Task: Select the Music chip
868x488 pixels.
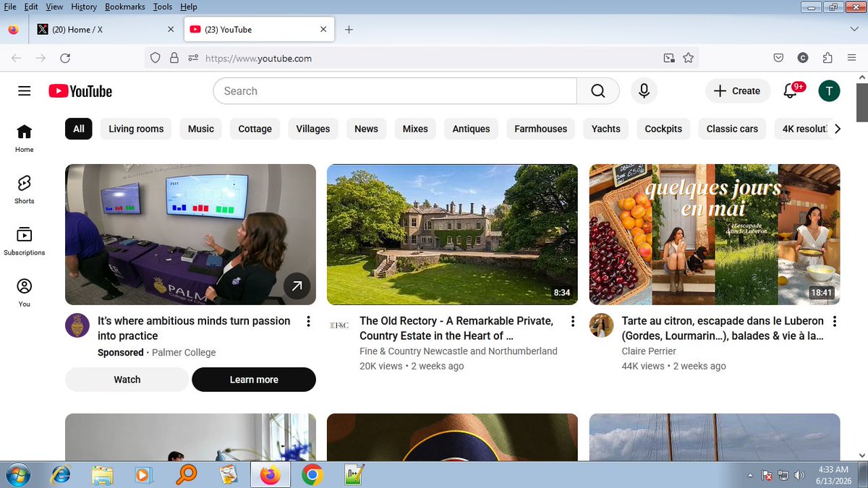Action: click(x=201, y=129)
